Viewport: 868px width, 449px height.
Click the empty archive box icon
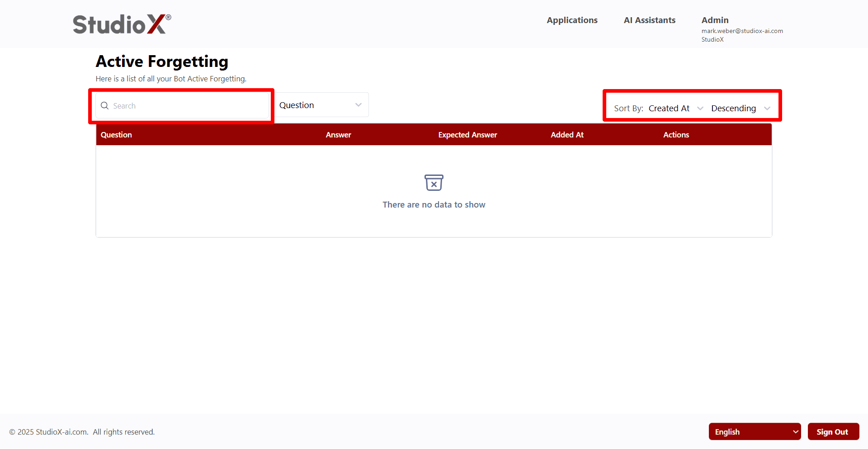(x=434, y=183)
